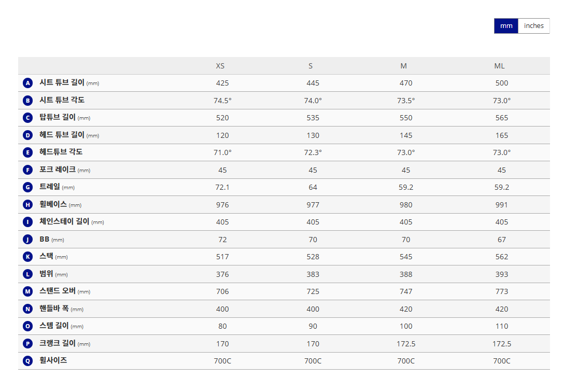The height and width of the screenshot is (392, 564).
Task: Click the circled C top tube length icon
Action: pyautogui.click(x=28, y=118)
